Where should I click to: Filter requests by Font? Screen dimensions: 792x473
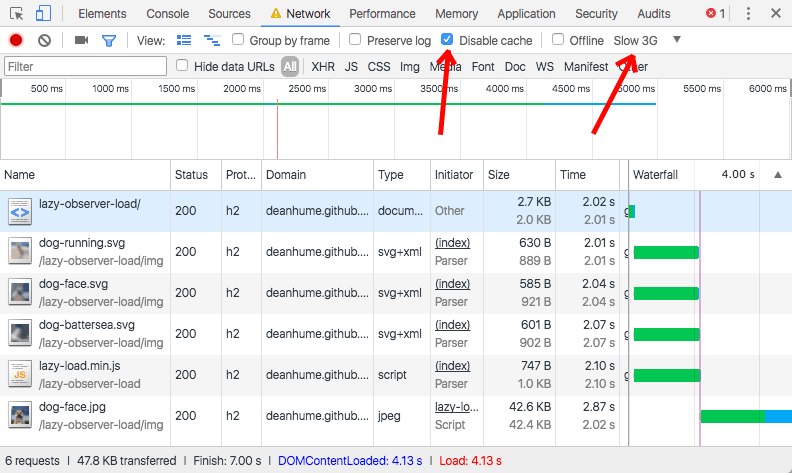(x=483, y=67)
